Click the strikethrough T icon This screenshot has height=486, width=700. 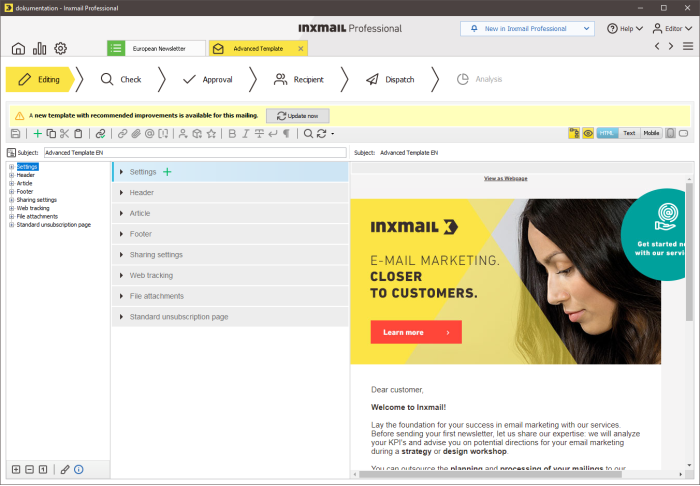(259, 133)
